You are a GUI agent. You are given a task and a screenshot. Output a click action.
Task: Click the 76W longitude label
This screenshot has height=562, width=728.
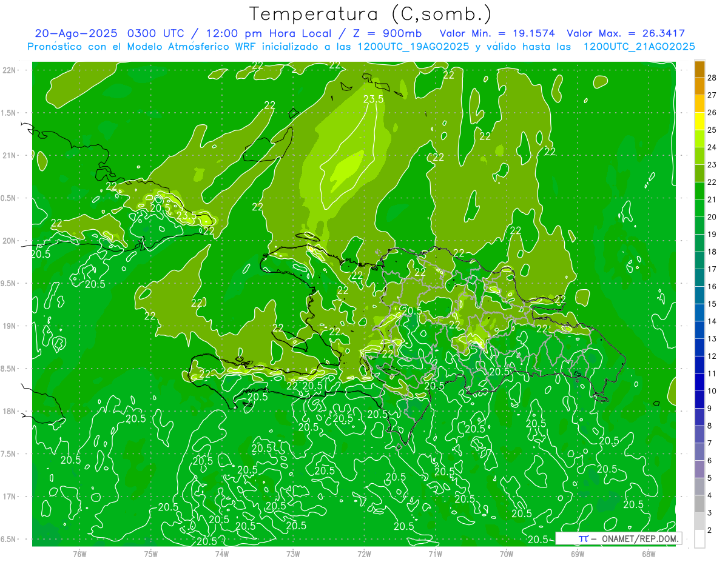point(79,554)
